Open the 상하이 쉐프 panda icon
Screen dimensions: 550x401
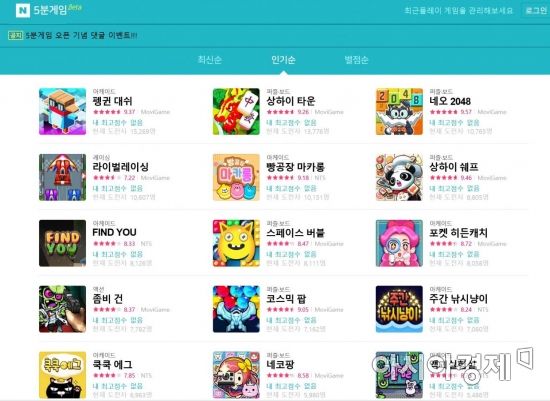coord(399,178)
